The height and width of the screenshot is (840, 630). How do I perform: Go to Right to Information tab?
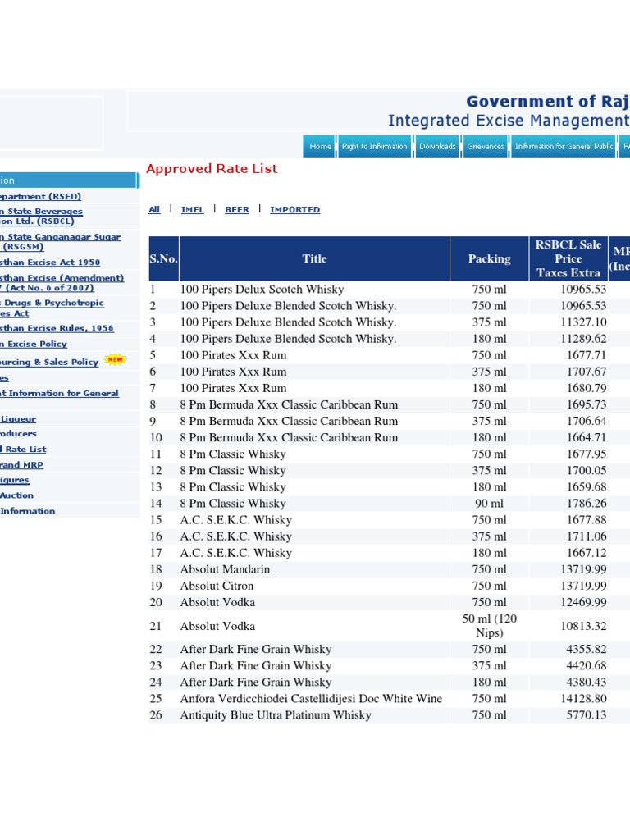click(x=374, y=147)
